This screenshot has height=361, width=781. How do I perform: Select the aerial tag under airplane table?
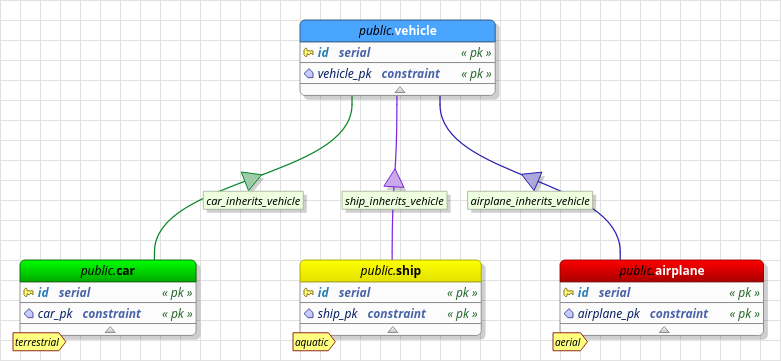tap(570, 342)
